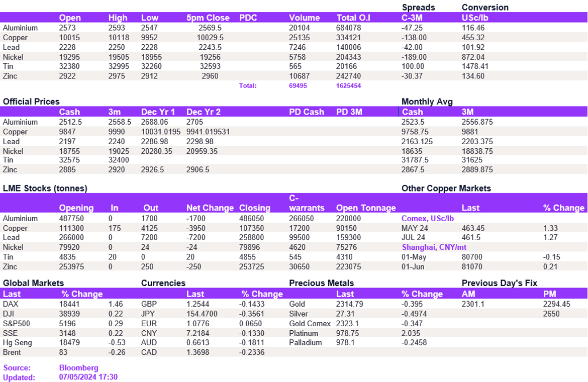
Task: Click Aluminium Opening stock 487750
Action: tap(71, 219)
